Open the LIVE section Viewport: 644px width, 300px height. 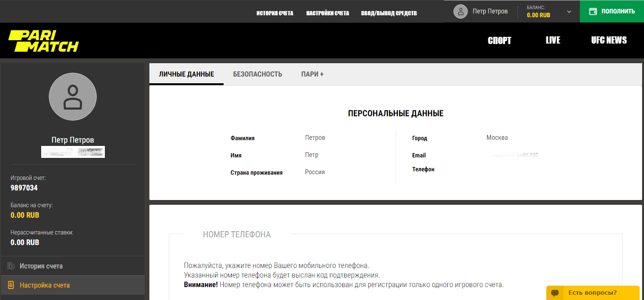coord(553,40)
